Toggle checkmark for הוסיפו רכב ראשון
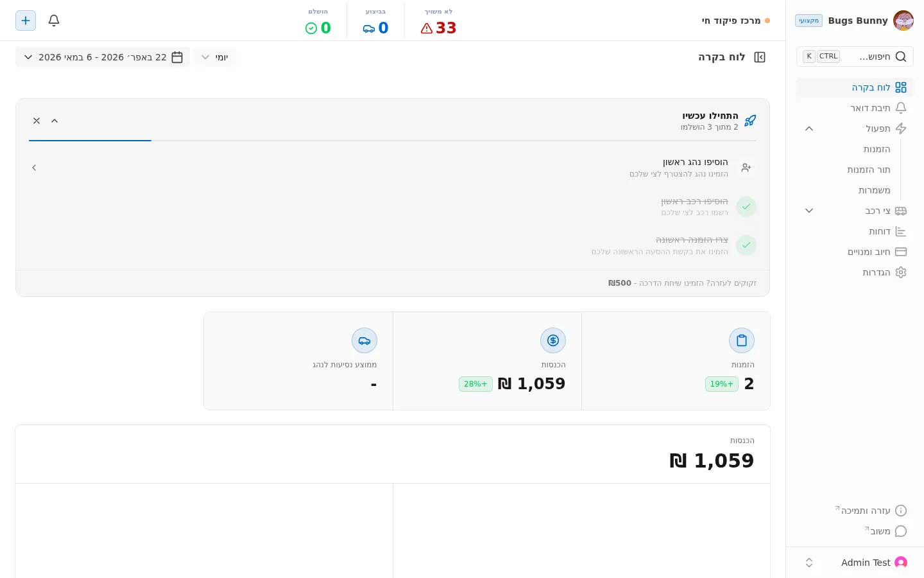 [746, 207]
